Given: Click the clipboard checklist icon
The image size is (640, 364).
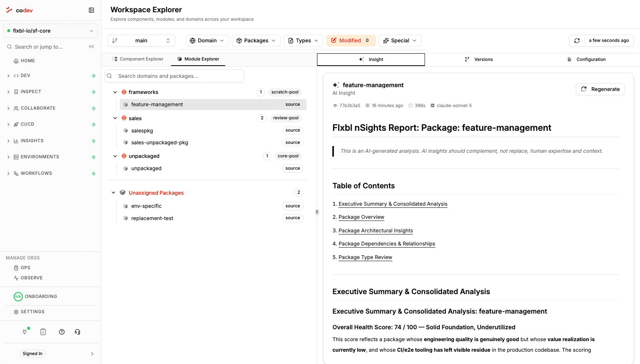Looking at the screenshot, I should coord(43,332).
